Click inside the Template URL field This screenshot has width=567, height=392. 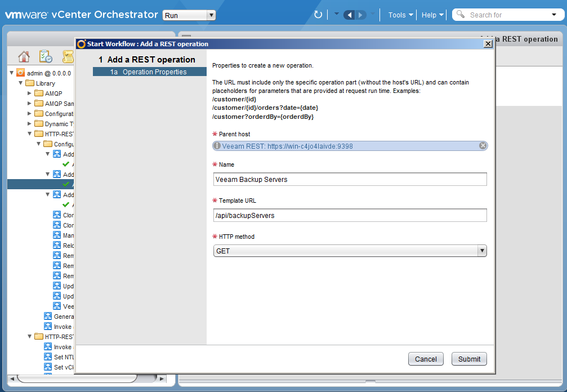point(349,215)
